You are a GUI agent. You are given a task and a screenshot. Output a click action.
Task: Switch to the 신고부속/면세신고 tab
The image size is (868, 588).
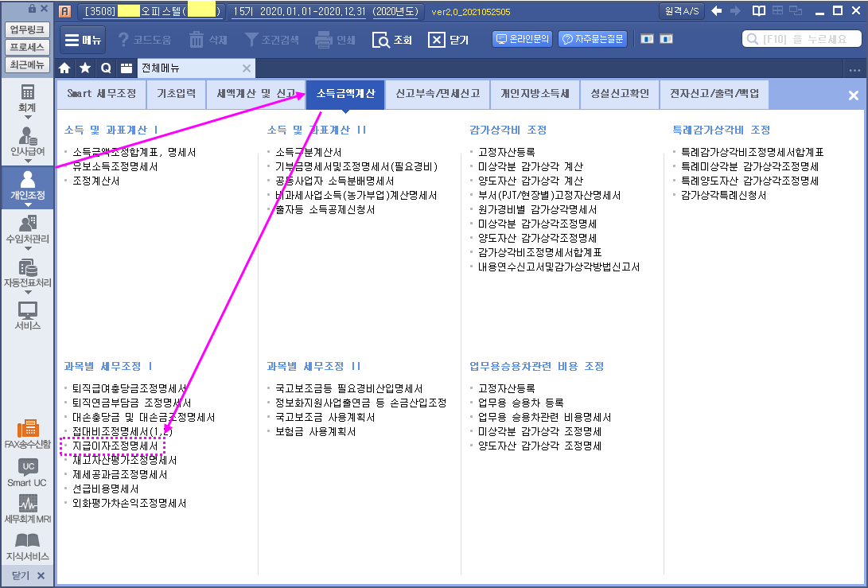438,94
